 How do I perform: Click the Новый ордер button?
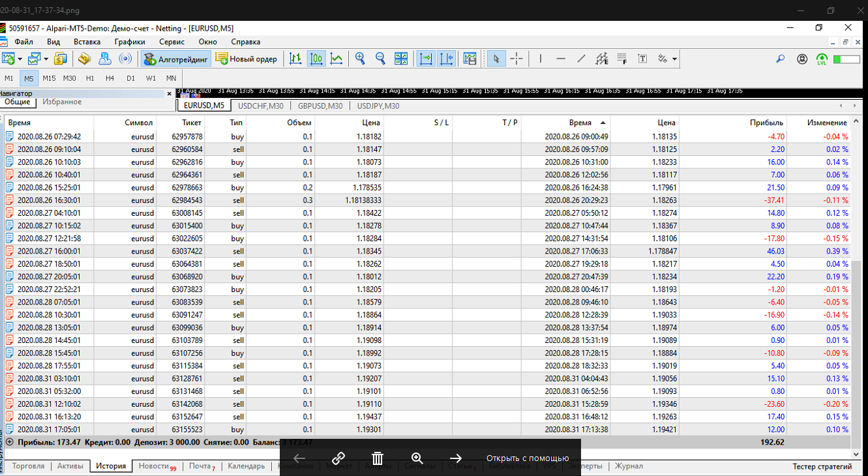[247, 59]
